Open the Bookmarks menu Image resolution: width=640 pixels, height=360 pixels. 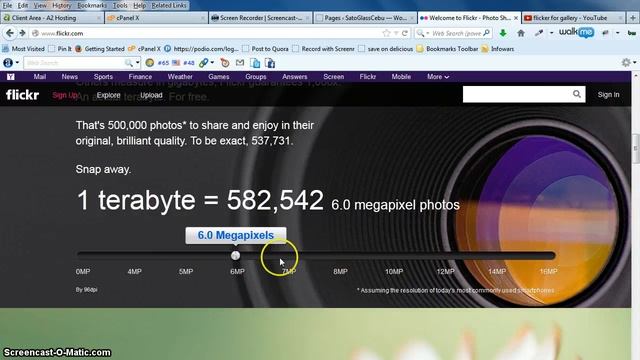pyautogui.click(x=92, y=5)
